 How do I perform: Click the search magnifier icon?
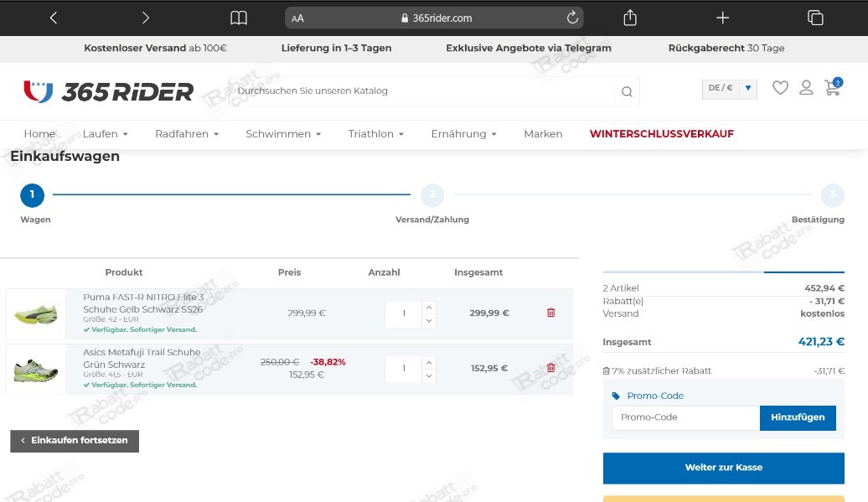pyautogui.click(x=626, y=91)
